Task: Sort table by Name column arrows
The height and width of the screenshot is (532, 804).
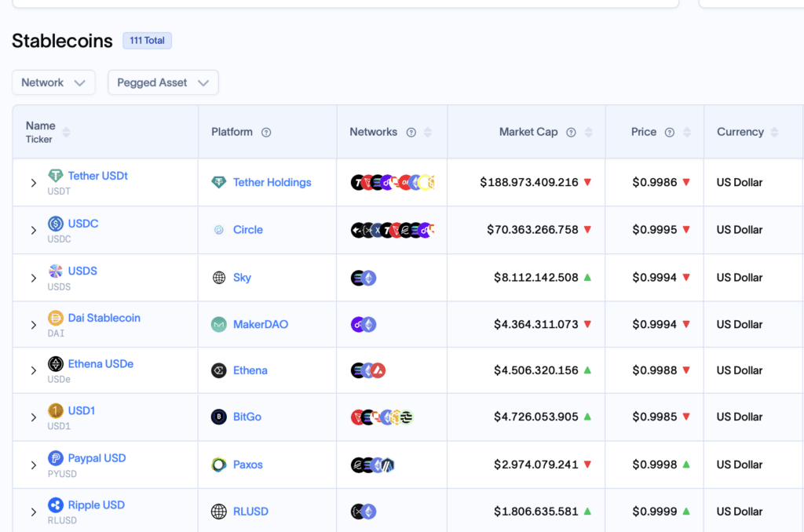Action: [x=66, y=133]
